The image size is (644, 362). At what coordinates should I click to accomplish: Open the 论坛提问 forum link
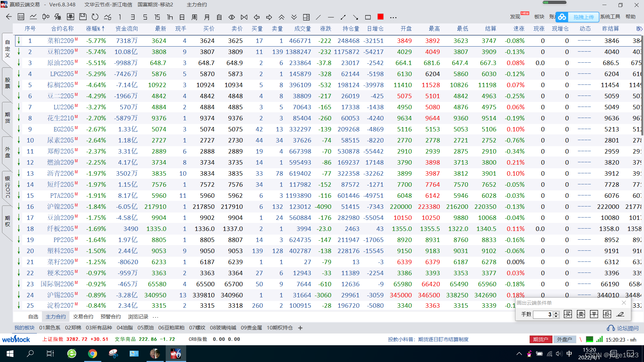click(x=623, y=328)
